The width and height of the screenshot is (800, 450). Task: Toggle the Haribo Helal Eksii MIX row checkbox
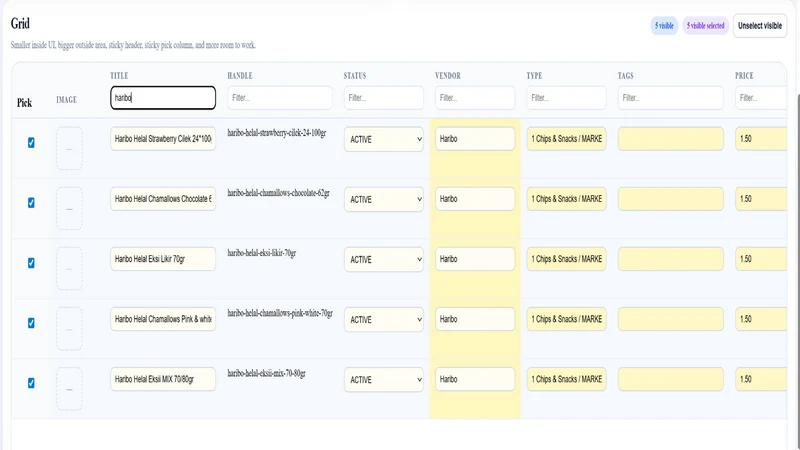[31, 383]
